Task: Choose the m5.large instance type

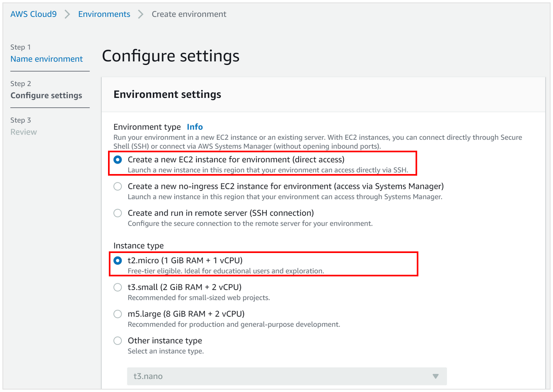Action: [x=118, y=314]
